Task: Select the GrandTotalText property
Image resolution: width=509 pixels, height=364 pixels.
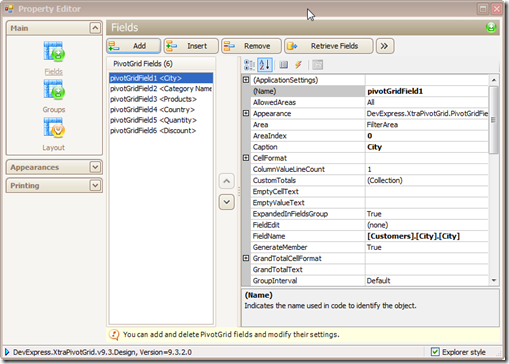Action: pyautogui.click(x=369, y=269)
